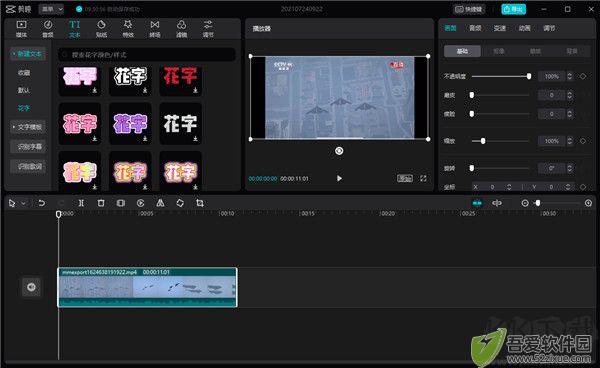Choose the plain white 花字 style thumbnail
This screenshot has height=368, width=600.
180,123
